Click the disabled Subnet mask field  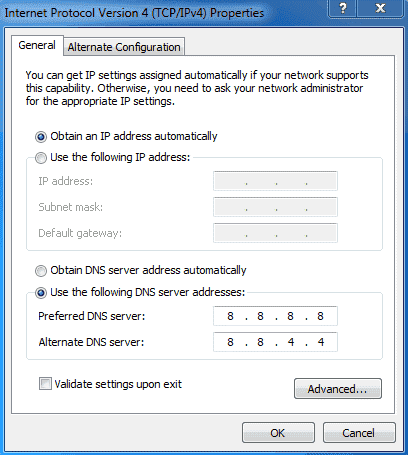[x=275, y=207]
